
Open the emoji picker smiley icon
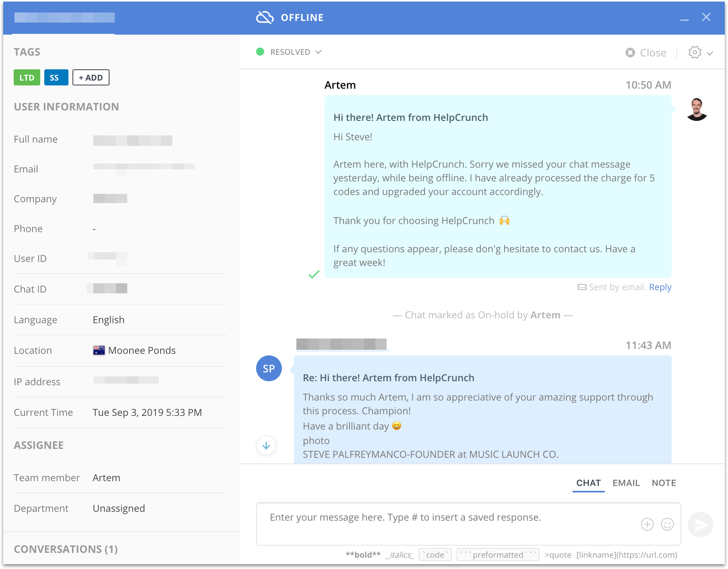[x=667, y=524]
